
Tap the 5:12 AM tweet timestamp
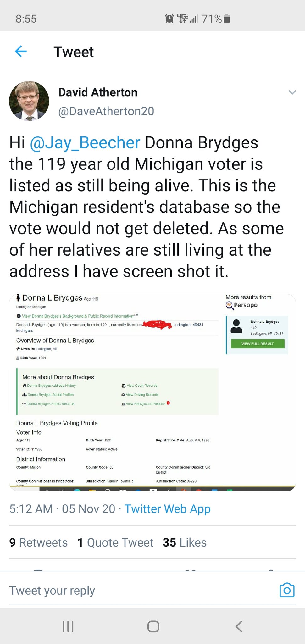click(x=31, y=509)
